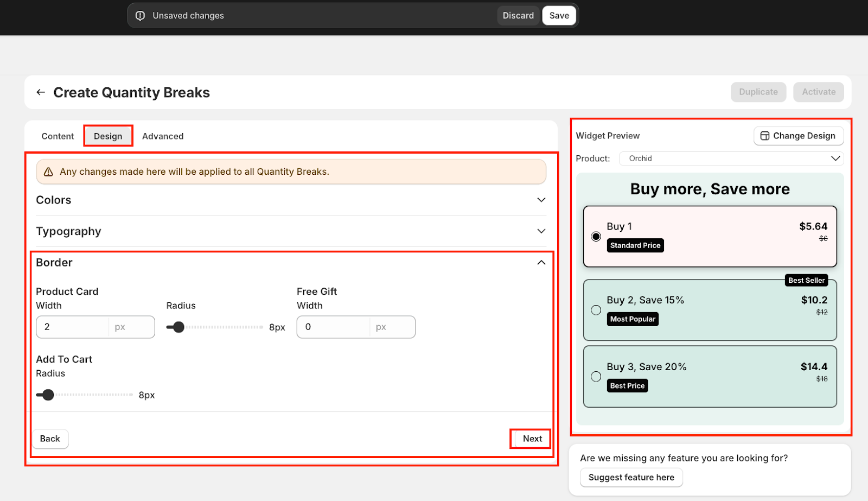
Task: Expand the Typography section
Action: [x=541, y=231]
